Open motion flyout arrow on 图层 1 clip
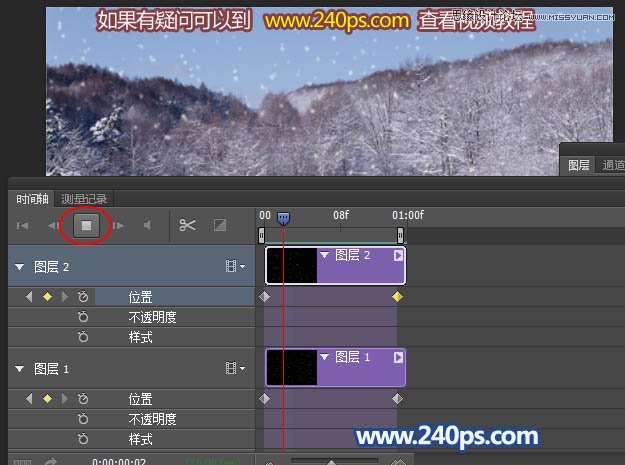The height and width of the screenshot is (465, 625). click(x=398, y=357)
